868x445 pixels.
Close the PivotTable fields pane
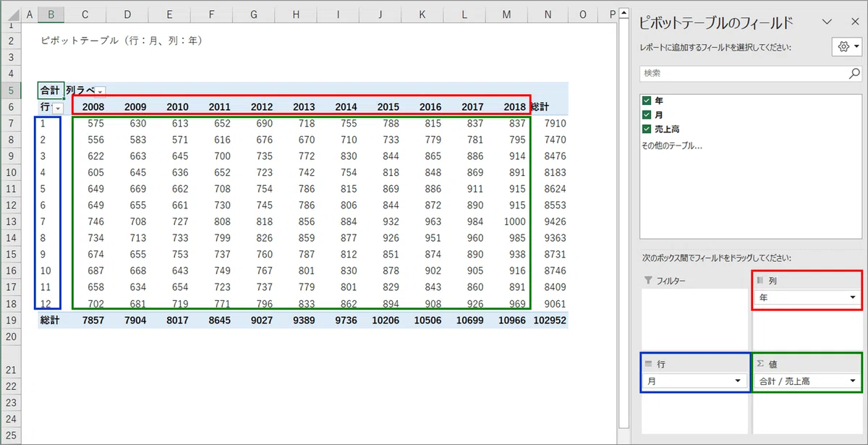click(x=855, y=22)
